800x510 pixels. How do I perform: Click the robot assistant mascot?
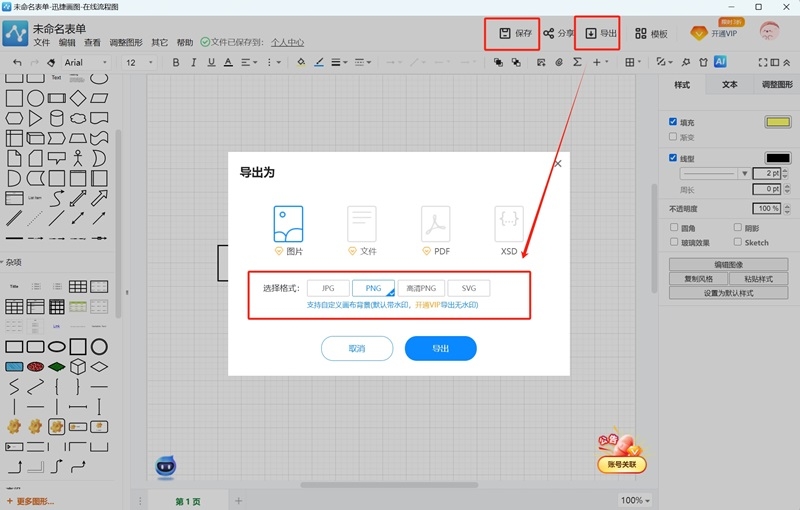tap(166, 466)
